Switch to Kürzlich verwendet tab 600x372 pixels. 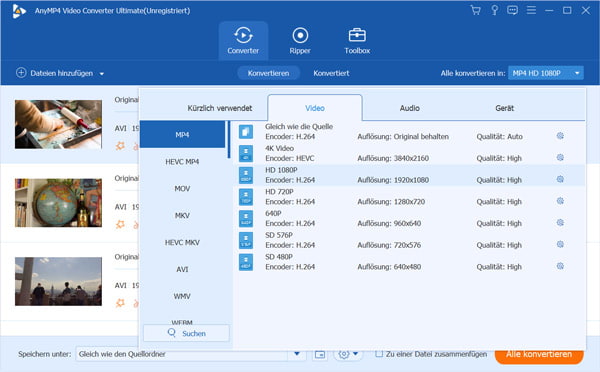click(220, 108)
